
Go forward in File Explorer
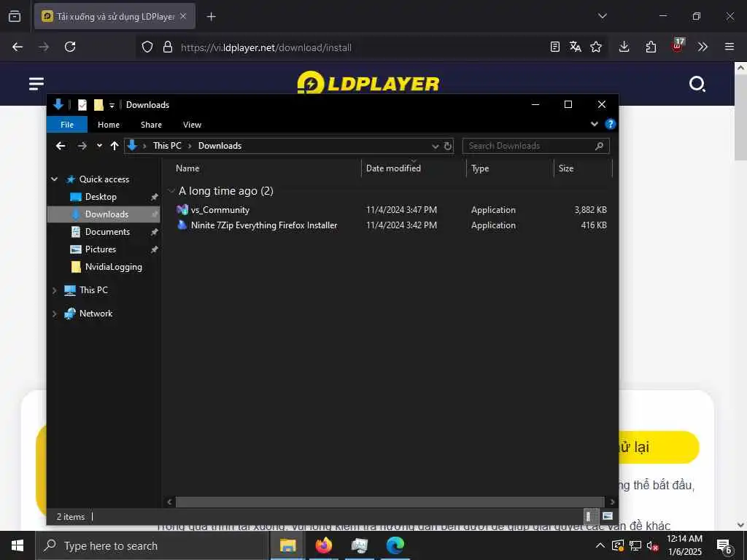pyautogui.click(x=82, y=146)
